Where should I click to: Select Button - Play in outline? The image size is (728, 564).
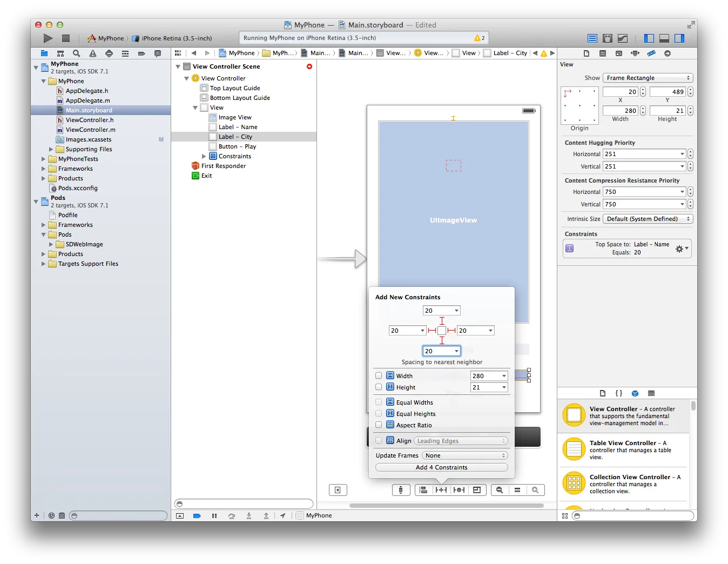[x=237, y=146]
